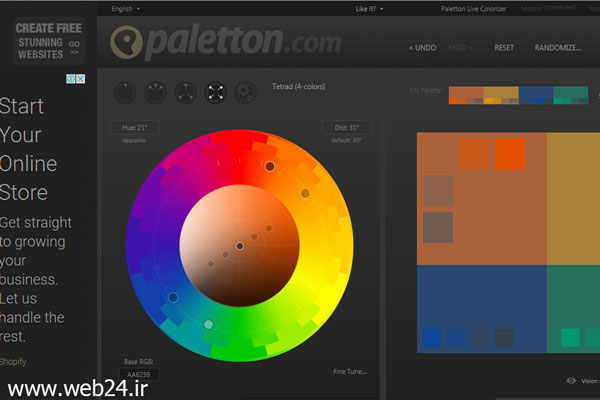Screen dimensions: 600x400
Task: Select the teal-green complement hue handle on wheel
Action: coord(208,325)
